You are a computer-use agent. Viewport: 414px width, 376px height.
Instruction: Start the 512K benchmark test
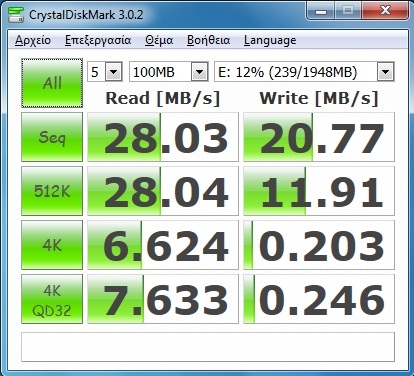(52, 191)
